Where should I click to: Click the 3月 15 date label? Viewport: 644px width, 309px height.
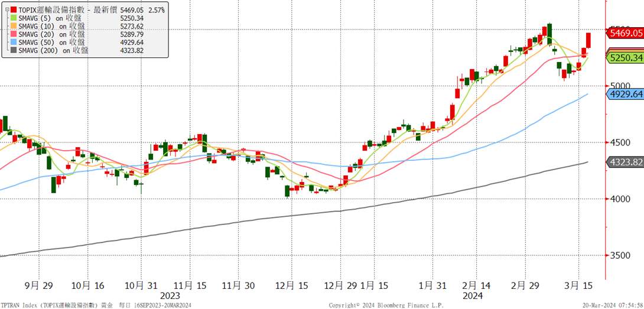[x=580, y=285]
